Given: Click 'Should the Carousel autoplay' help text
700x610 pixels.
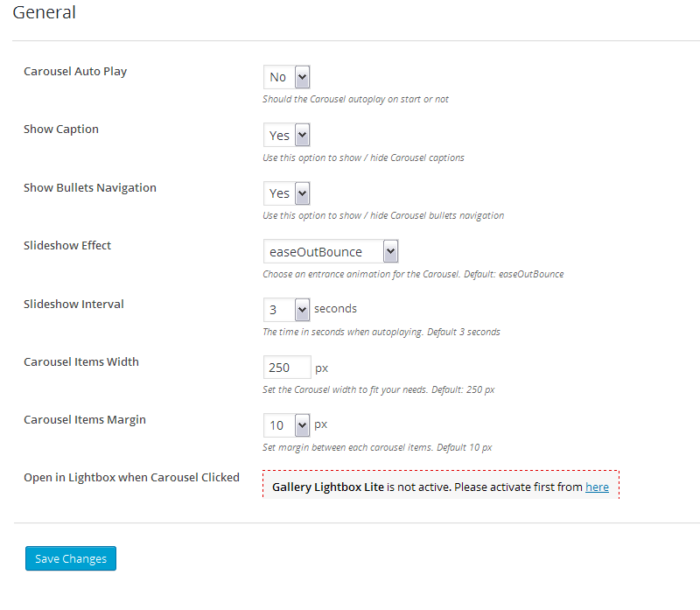Looking at the screenshot, I should pyautogui.click(x=355, y=99).
